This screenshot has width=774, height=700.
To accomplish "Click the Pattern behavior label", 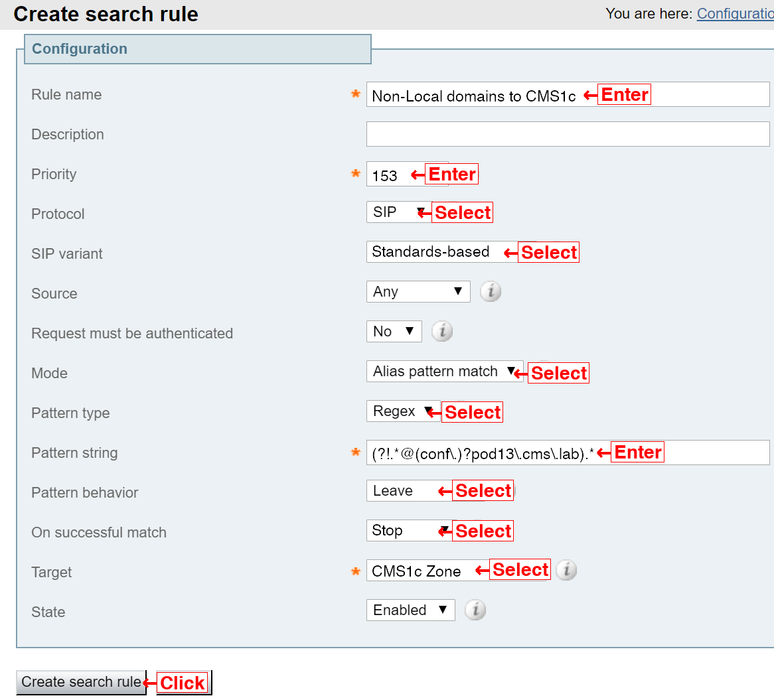I will coord(85,493).
